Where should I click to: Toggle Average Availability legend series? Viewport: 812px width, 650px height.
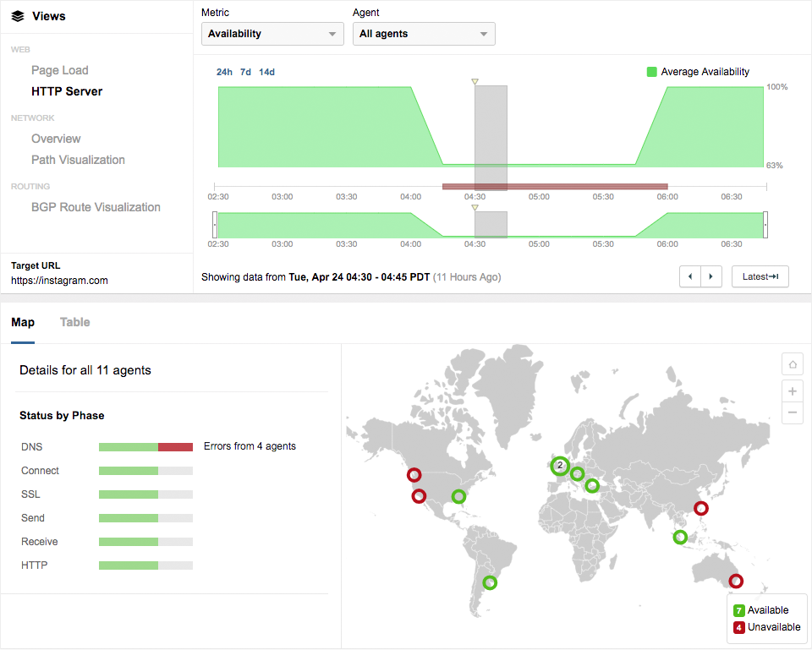652,72
